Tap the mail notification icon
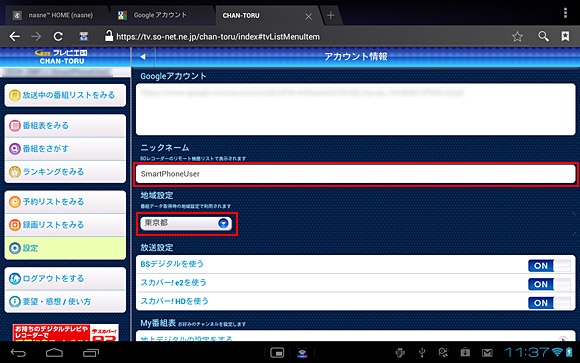The width and height of the screenshot is (580, 363). pyautogui.click(x=488, y=353)
